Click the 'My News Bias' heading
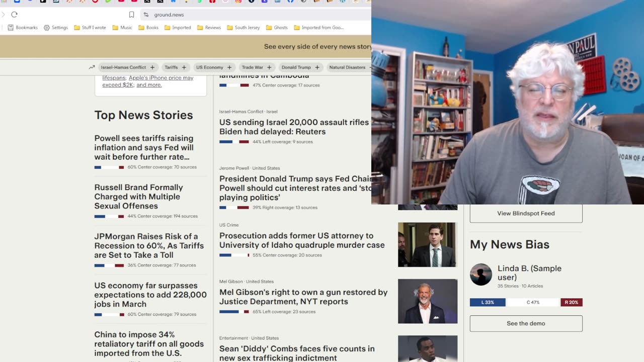 click(x=510, y=244)
